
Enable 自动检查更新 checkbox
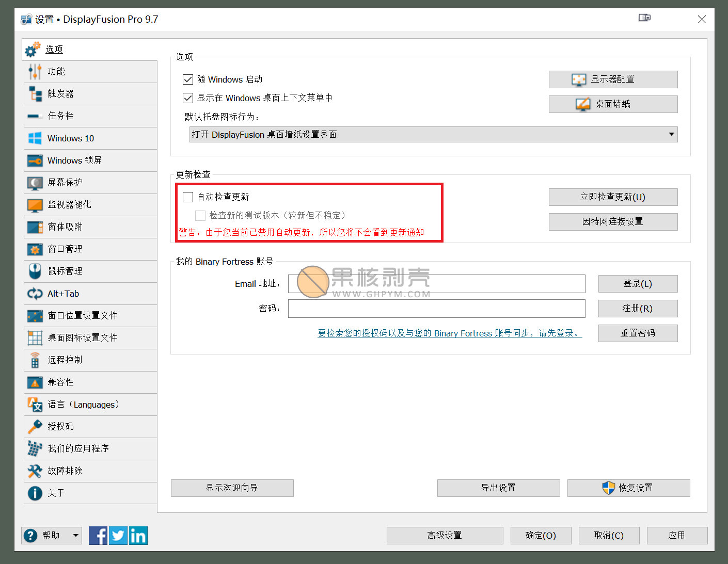188,197
